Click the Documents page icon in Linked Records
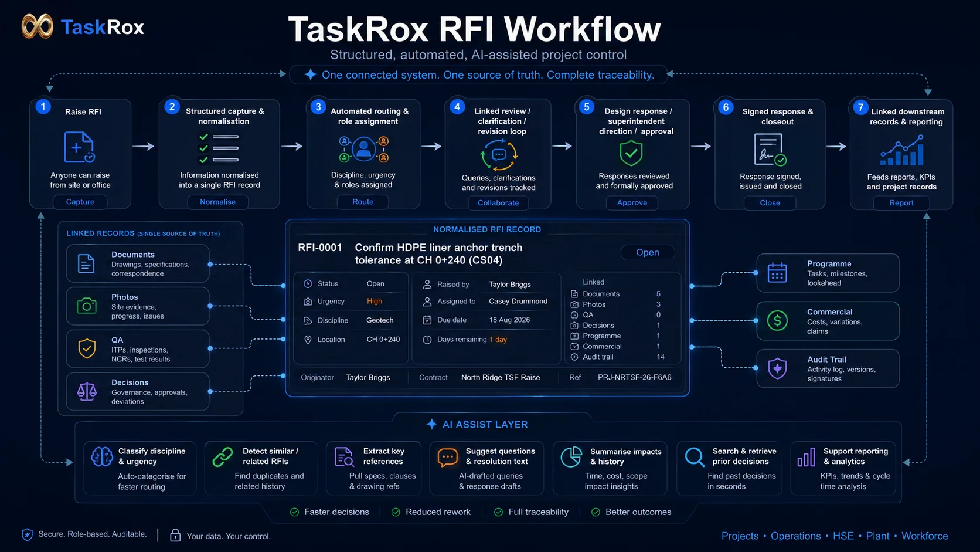The image size is (980, 552). [x=86, y=263]
